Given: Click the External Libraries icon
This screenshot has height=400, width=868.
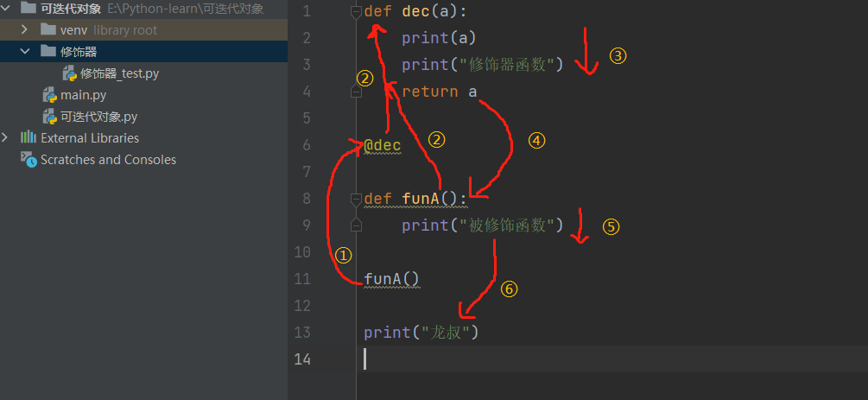Looking at the screenshot, I should (29, 138).
